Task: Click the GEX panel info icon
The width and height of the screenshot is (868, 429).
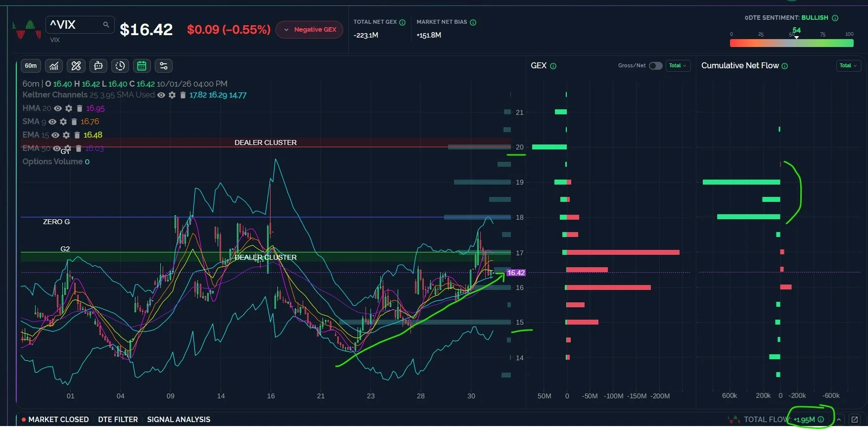Action: 553,66
